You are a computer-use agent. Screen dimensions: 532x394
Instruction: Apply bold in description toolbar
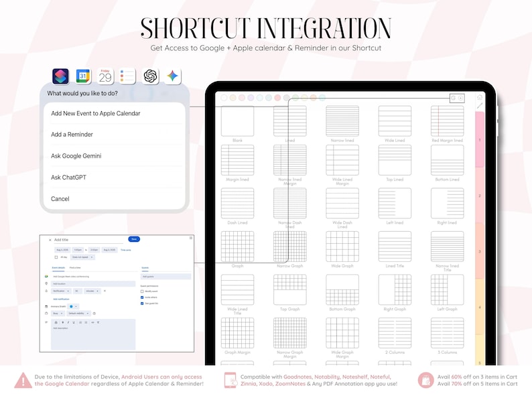point(63,322)
